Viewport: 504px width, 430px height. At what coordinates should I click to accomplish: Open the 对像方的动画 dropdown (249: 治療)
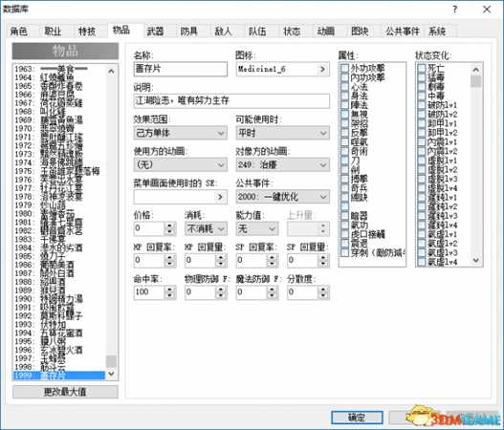click(282, 164)
